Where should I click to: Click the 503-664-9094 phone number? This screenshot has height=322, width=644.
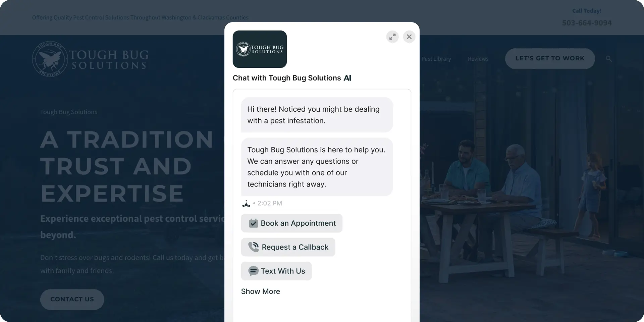coord(587,23)
